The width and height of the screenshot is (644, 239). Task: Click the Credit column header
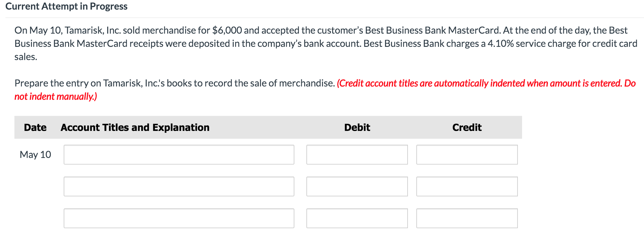click(467, 127)
